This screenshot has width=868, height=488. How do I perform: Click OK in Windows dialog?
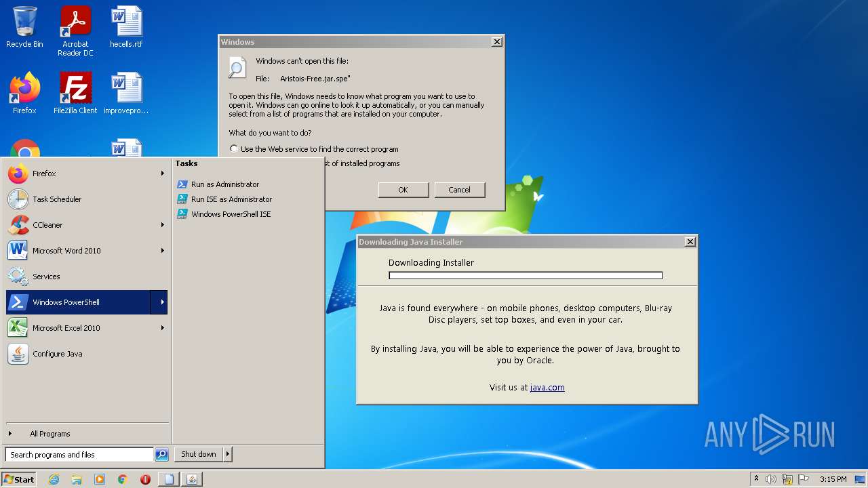(403, 190)
